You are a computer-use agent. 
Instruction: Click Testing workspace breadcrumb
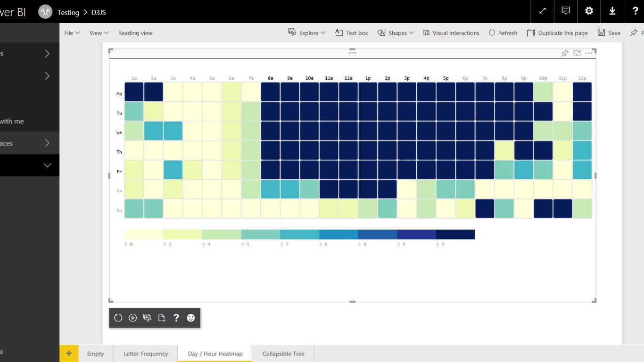pyautogui.click(x=68, y=12)
